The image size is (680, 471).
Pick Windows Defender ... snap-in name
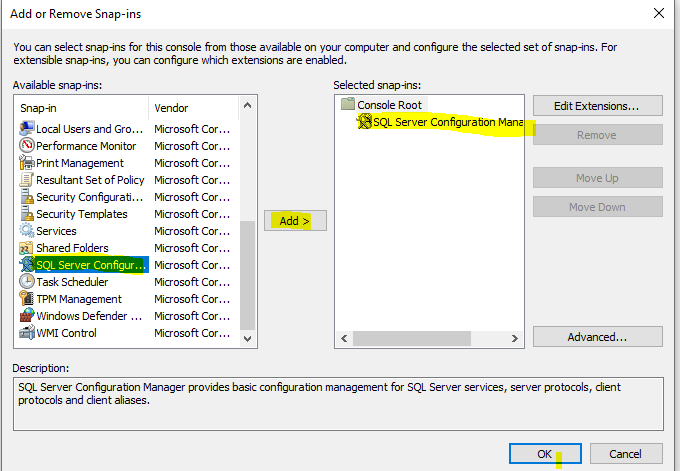[89, 316]
